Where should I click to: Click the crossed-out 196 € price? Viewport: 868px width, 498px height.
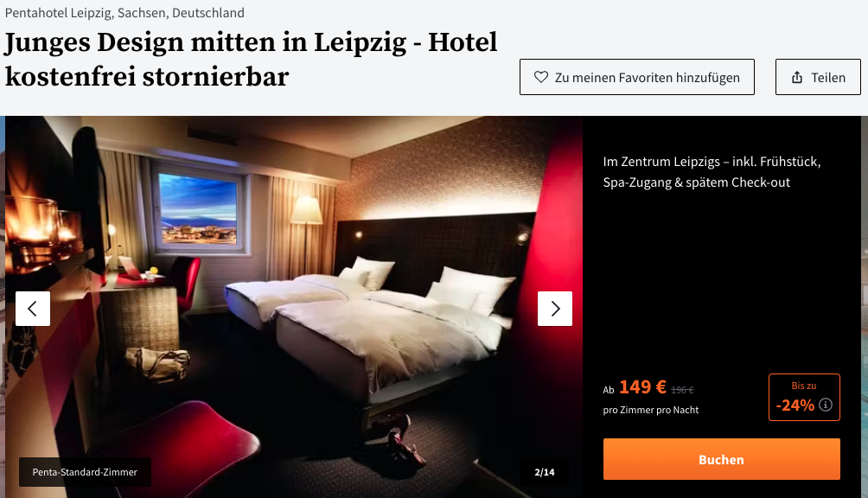point(682,390)
